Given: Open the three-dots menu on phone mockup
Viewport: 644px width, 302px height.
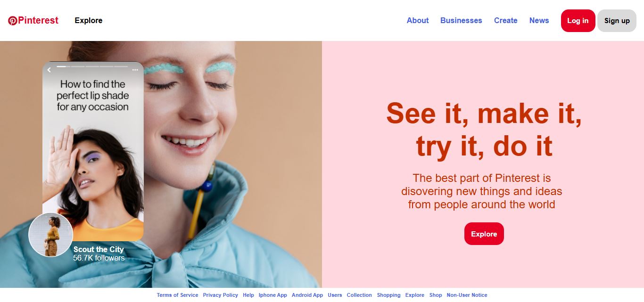Looking at the screenshot, I should click(135, 70).
